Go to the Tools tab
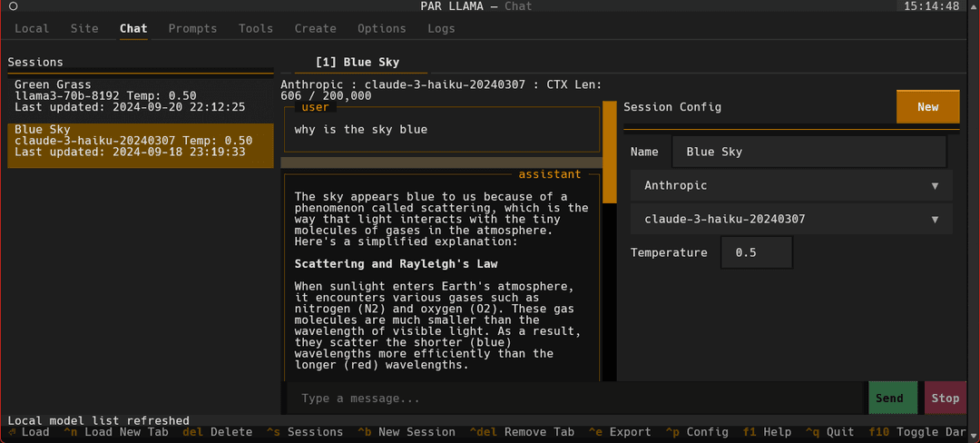 256,29
